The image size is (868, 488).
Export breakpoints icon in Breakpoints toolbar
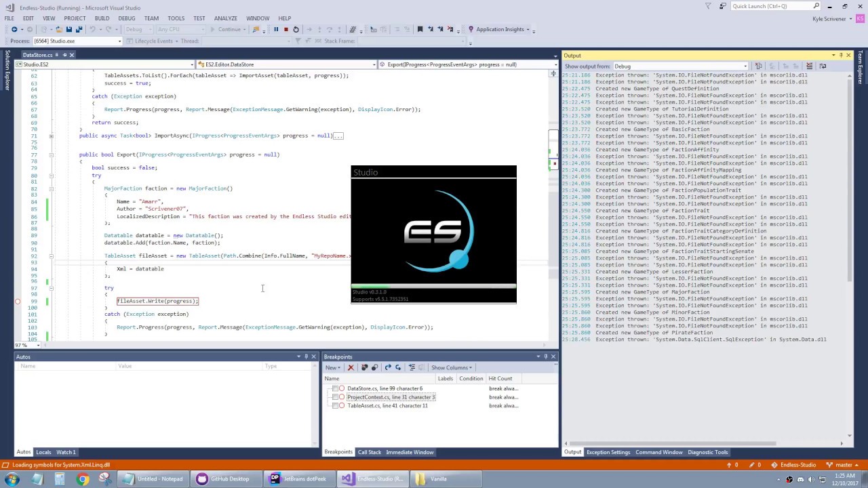388,367
